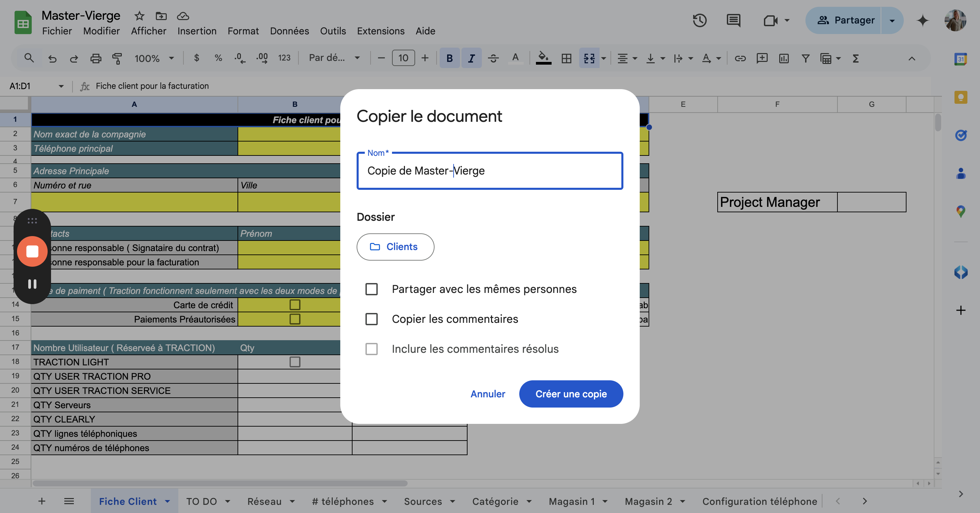Open Google Calendar side panel
The image size is (980, 513).
point(961,59)
